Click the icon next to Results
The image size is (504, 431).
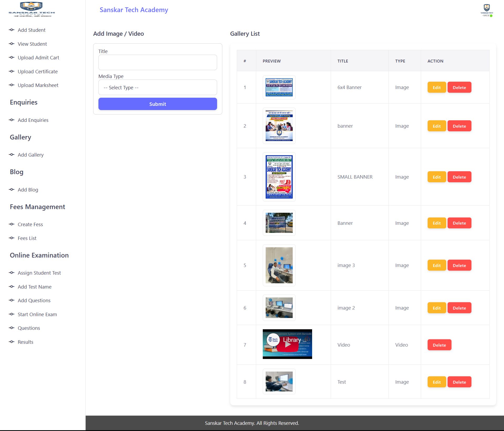[x=12, y=342]
